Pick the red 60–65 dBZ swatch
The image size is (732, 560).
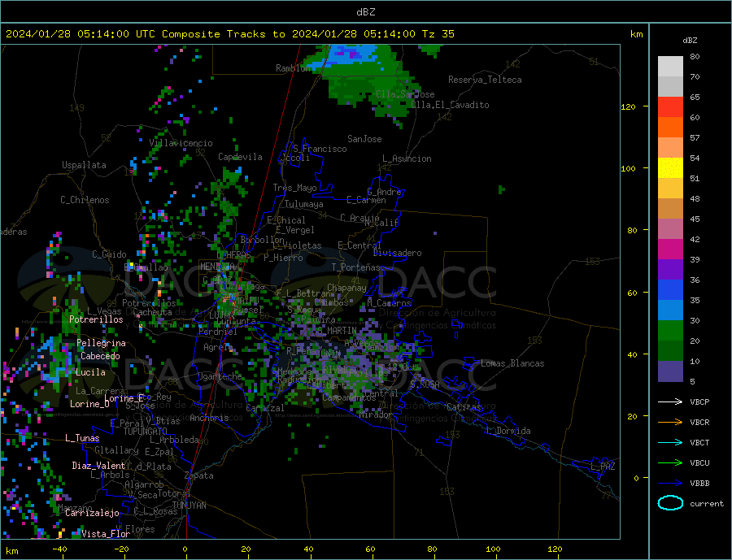coord(670,106)
